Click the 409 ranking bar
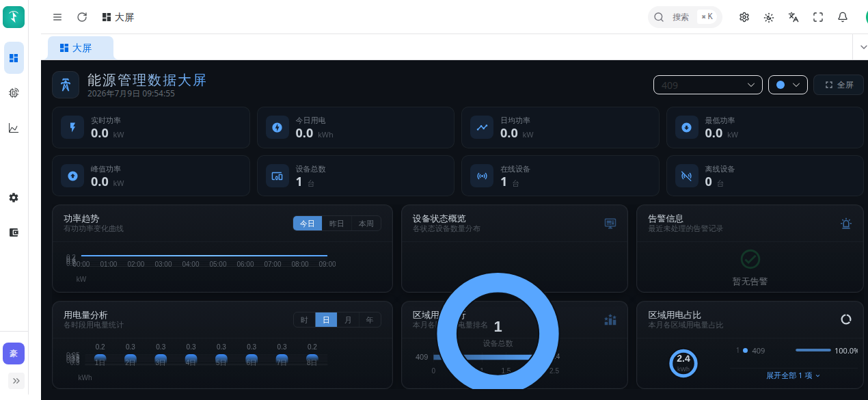The image size is (868, 400). (483, 357)
